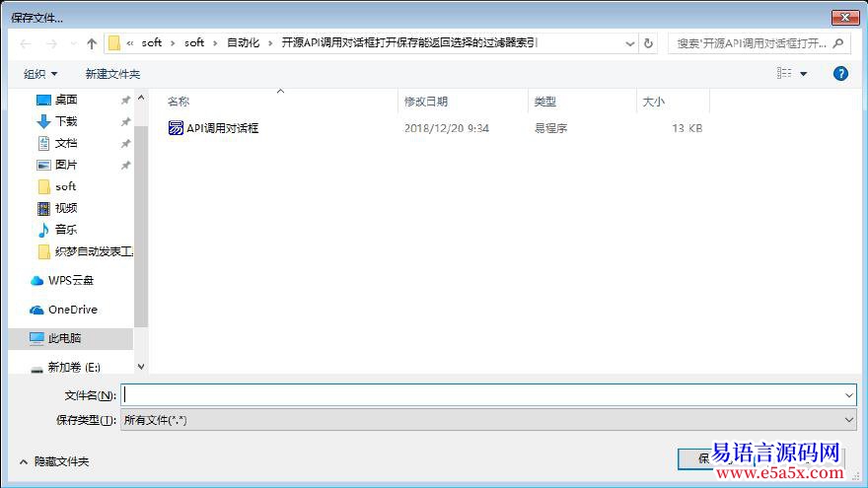
Task: Click the API调用对话框 file icon
Action: tap(176, 128)
